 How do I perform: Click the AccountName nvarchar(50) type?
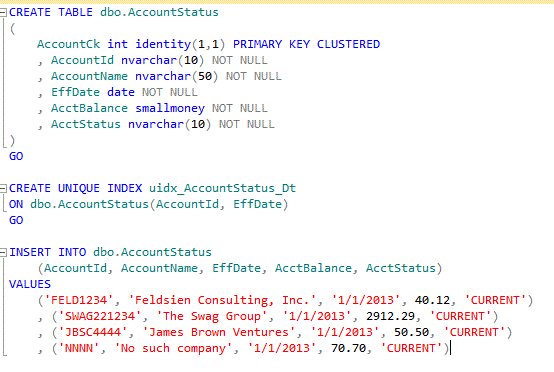pos(176,76)
